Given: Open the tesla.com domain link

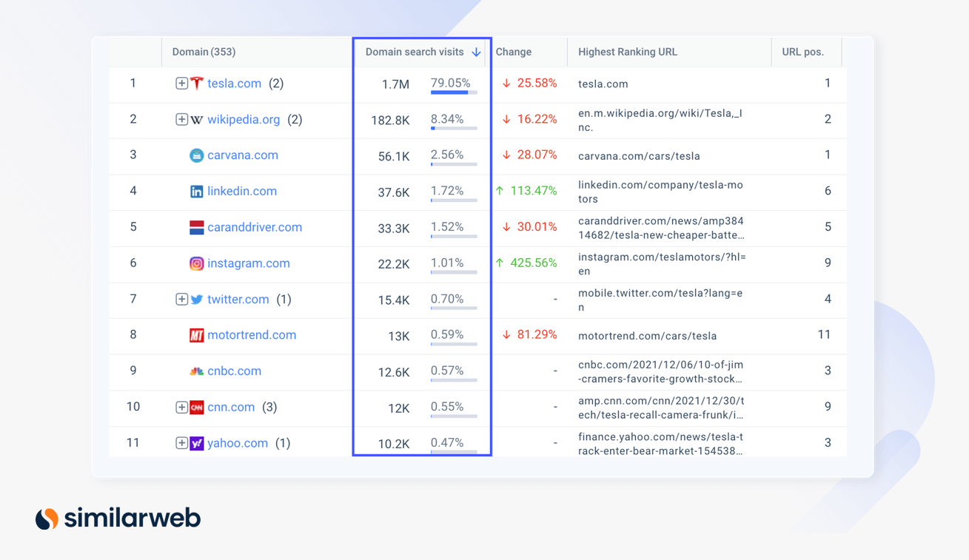Looking at the screenshot, I should pyautogui.click(x=234, y=84).
